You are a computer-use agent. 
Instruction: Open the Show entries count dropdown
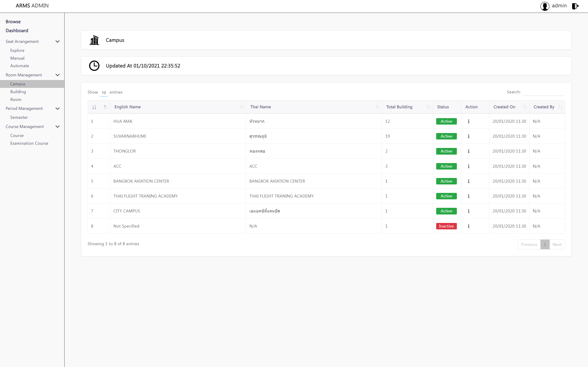point(104,92)
